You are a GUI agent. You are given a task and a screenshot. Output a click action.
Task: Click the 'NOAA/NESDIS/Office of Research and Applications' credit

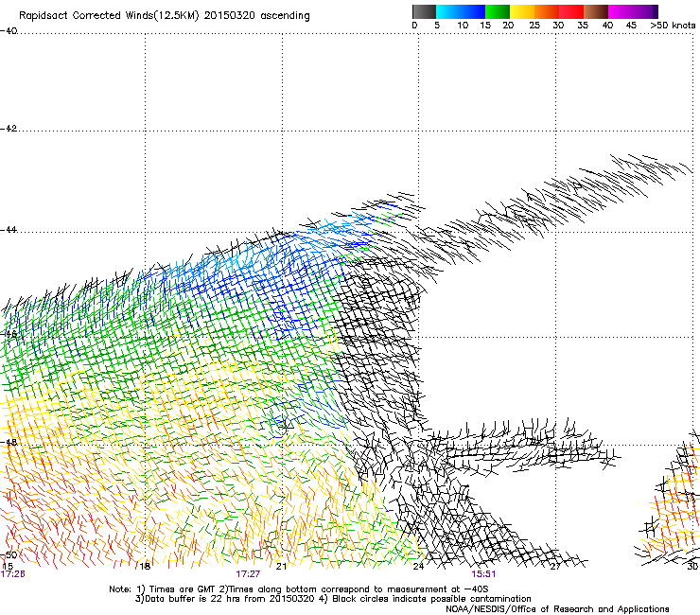pyautogui.click(x=557, y=609)
